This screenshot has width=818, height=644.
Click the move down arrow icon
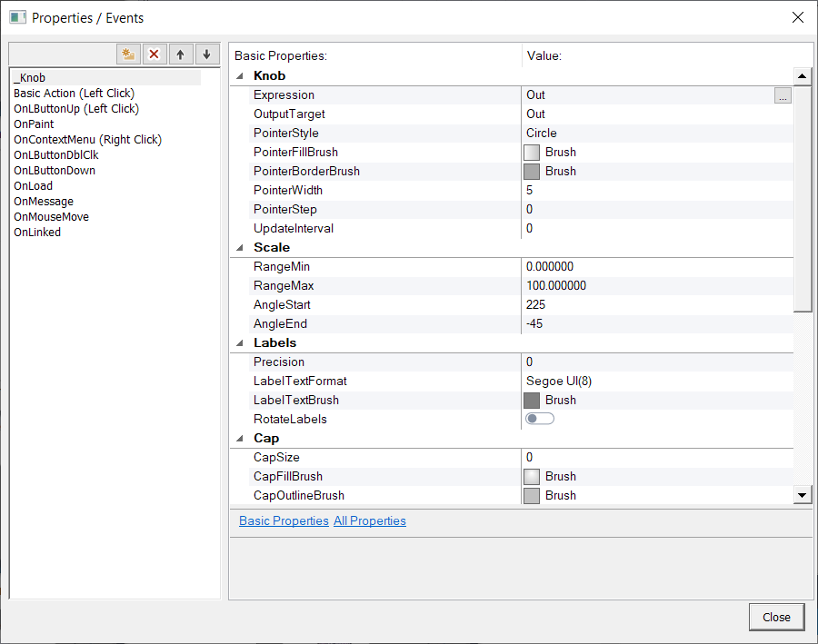[206, 54]
